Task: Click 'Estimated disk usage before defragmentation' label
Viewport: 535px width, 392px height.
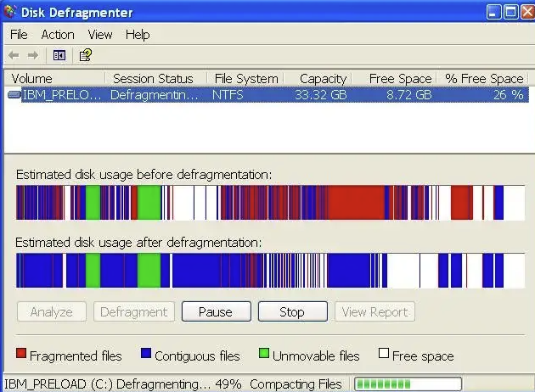Action: (x=144, y=175)
